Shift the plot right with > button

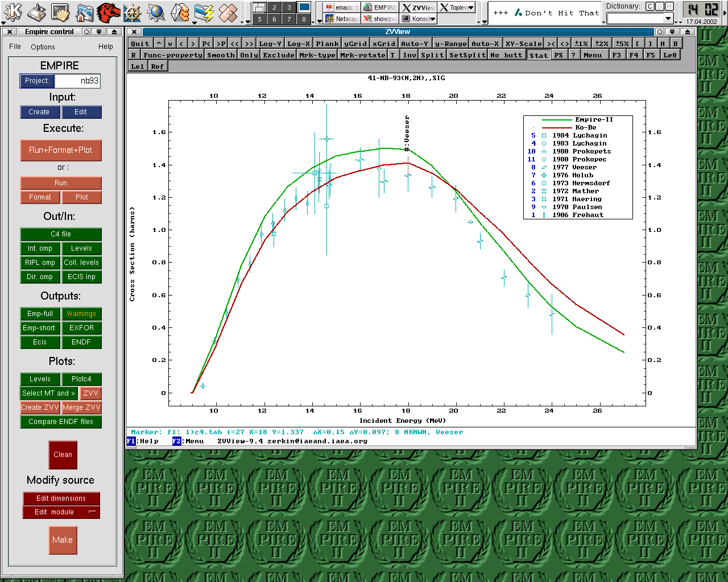point(193,43)
